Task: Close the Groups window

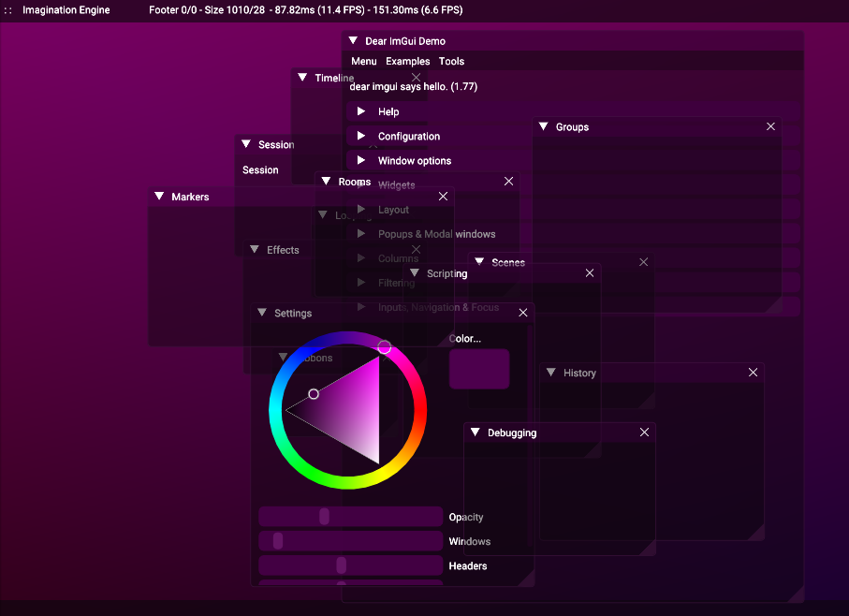Action: coord(770,126)
